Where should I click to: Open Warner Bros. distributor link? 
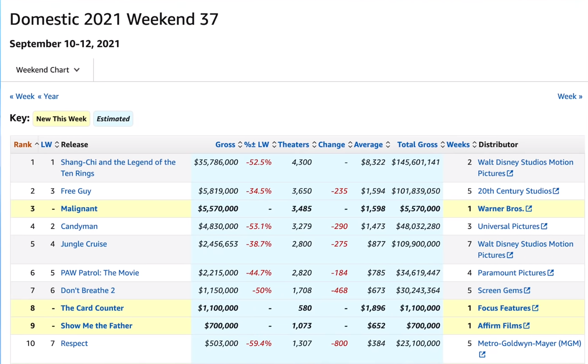point(501,209)
